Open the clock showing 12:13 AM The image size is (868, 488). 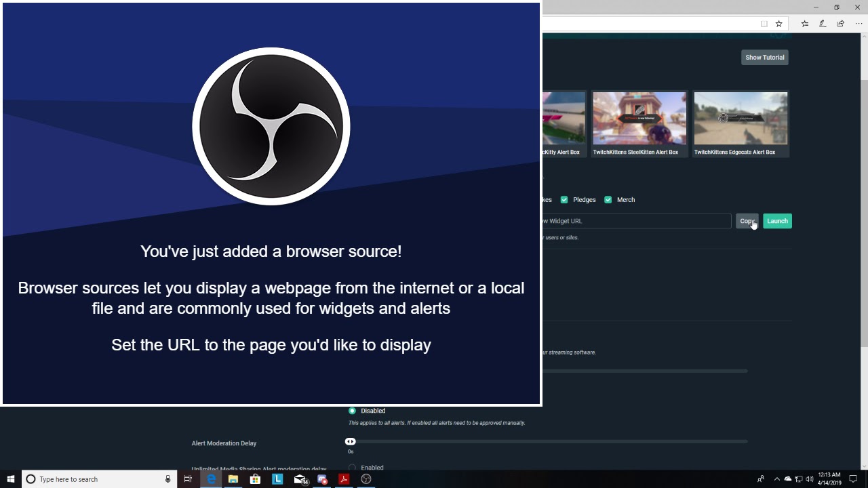[x=829, y=479]
